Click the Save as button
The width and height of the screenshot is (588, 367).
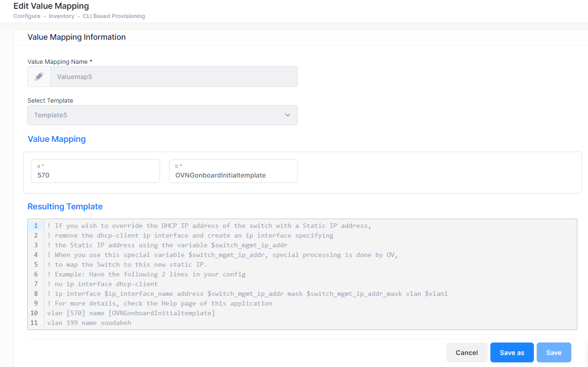point(512,353)
